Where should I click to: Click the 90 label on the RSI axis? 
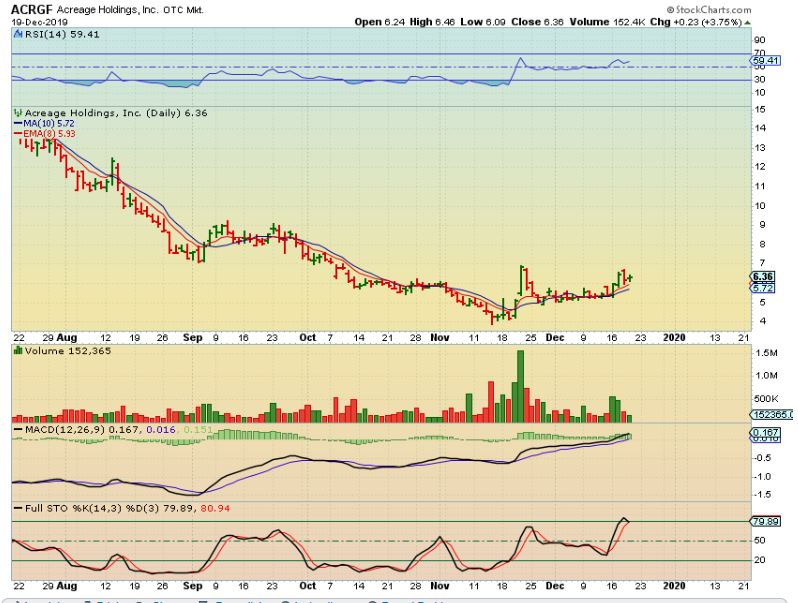(x=760, y=40)
